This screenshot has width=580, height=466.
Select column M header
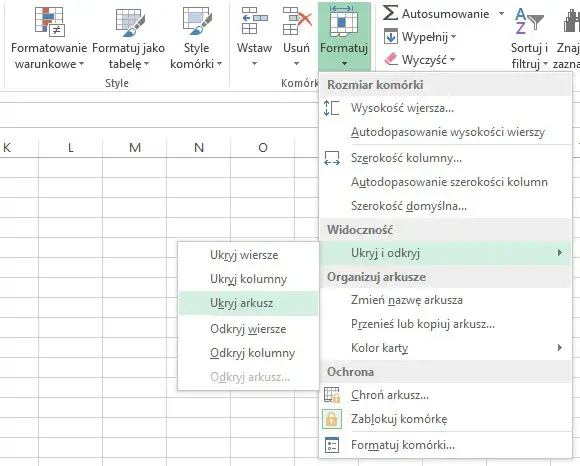point(135,148)
